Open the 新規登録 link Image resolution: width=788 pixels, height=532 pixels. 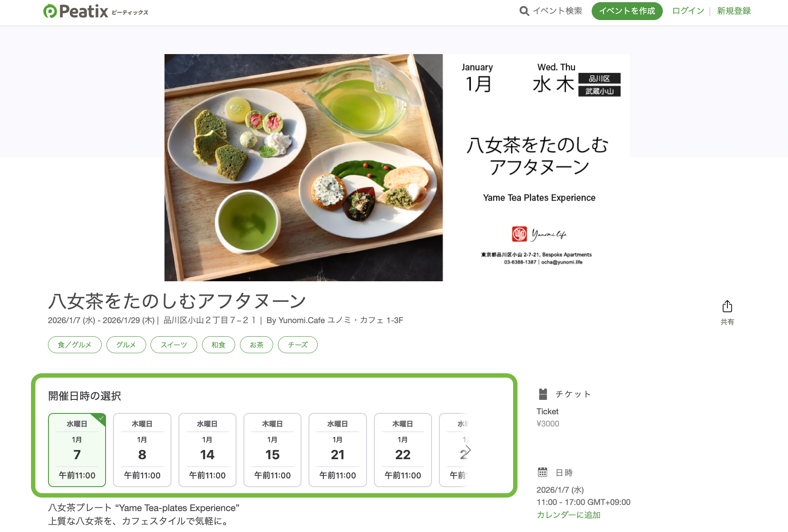(x=734, y=11)
